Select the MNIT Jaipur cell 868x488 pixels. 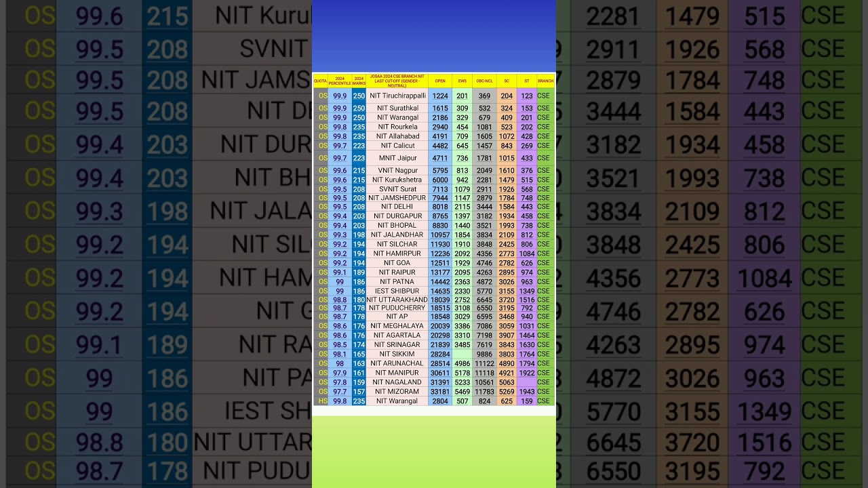(397, 158)
